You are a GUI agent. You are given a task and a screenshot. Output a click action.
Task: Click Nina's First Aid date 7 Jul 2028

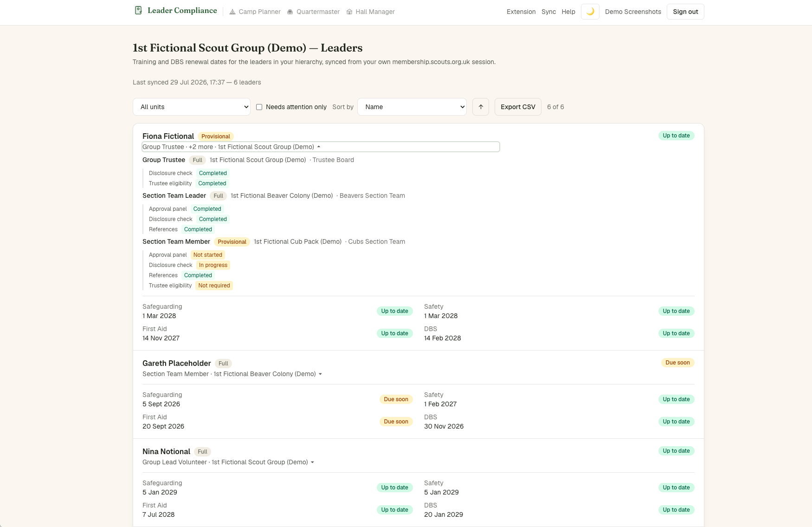pyautogui.click(x=158, y=514)
